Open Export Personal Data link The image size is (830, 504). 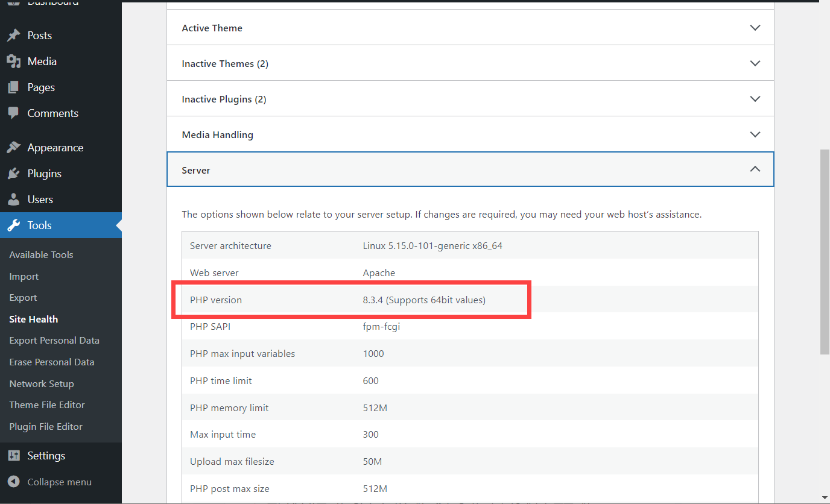click(x=54, y=341)
